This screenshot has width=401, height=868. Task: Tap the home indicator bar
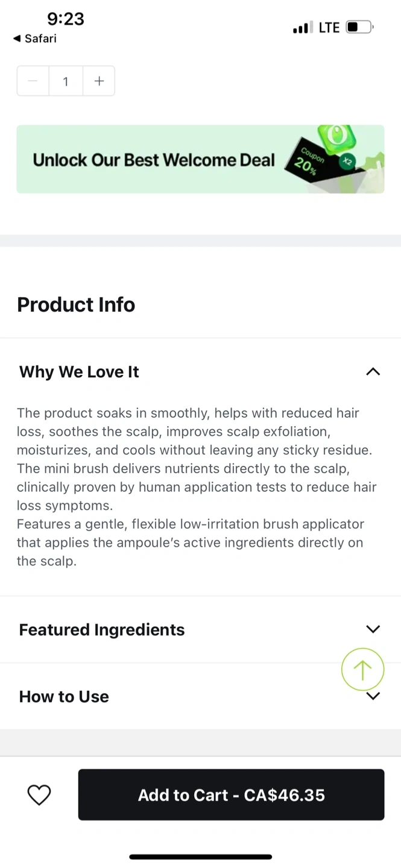[200, 856]
